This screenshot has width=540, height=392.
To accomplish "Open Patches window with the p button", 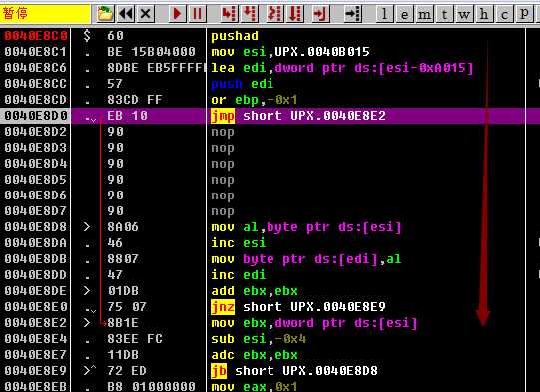I will pos(524,14).
